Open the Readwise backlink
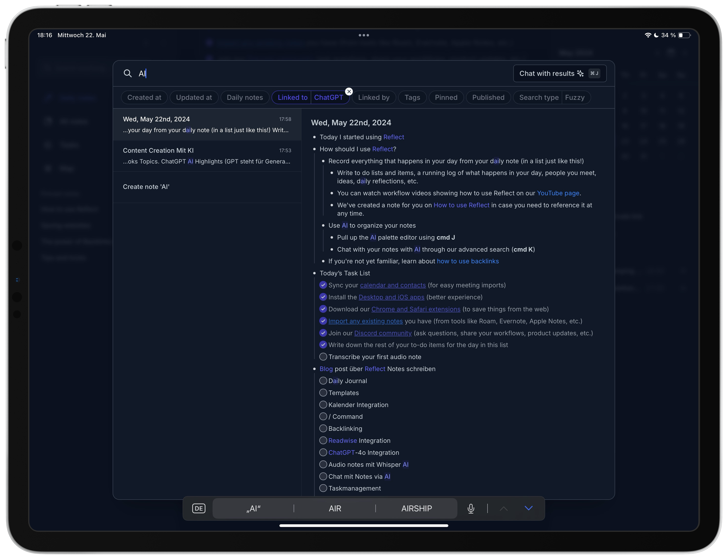This screenshot has width=728, height=560. click(x=343, y=440)
